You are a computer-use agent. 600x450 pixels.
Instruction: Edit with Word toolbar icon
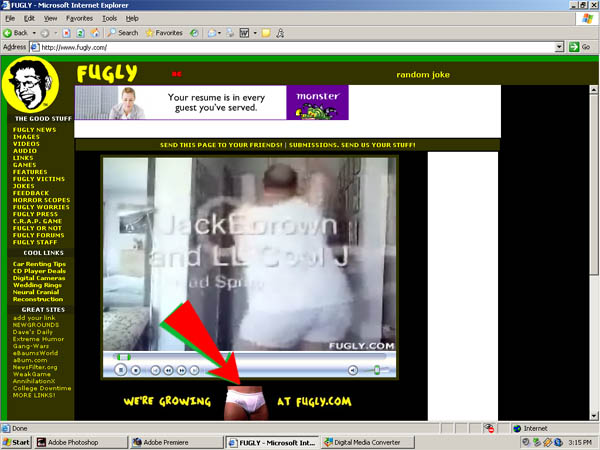coord(244,33)
